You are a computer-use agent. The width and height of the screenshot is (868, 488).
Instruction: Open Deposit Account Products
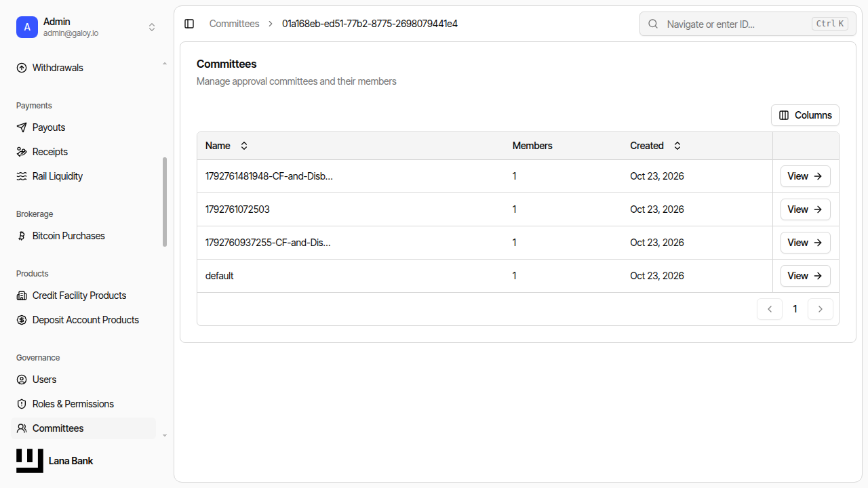[83, 320]
